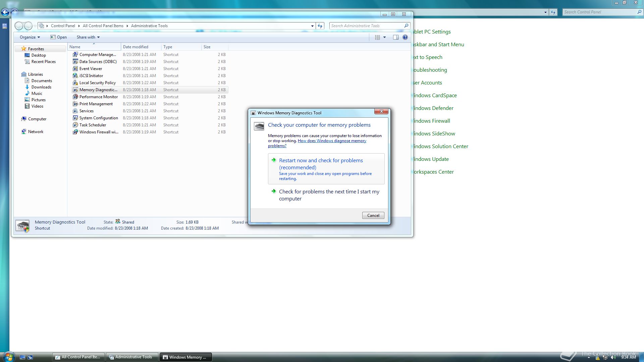This screenshot has width=644, height=362.
Task: Select Memory Diagnostic shortcut icon
Action: click(x=75, y=90)
